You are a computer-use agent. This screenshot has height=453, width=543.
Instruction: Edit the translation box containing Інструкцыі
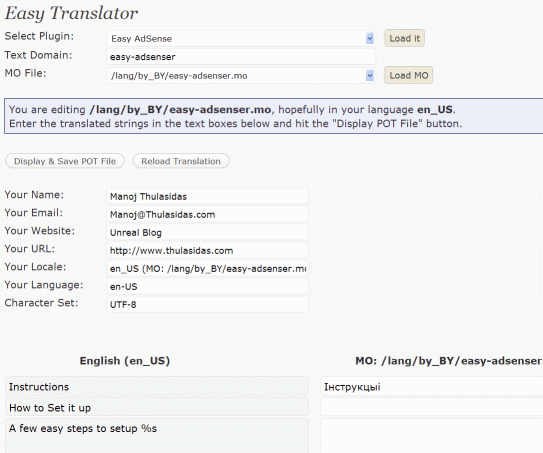(431, 387)
